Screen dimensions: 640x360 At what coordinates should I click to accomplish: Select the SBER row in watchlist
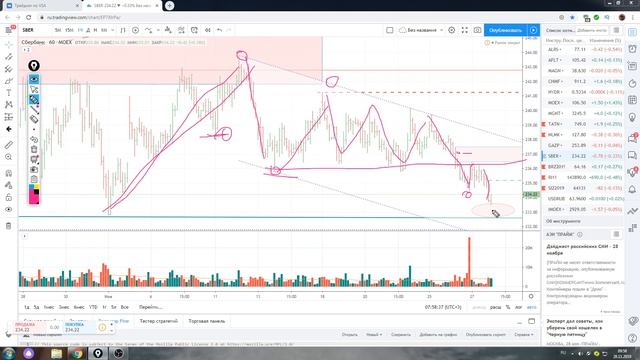tap(582, 156)
